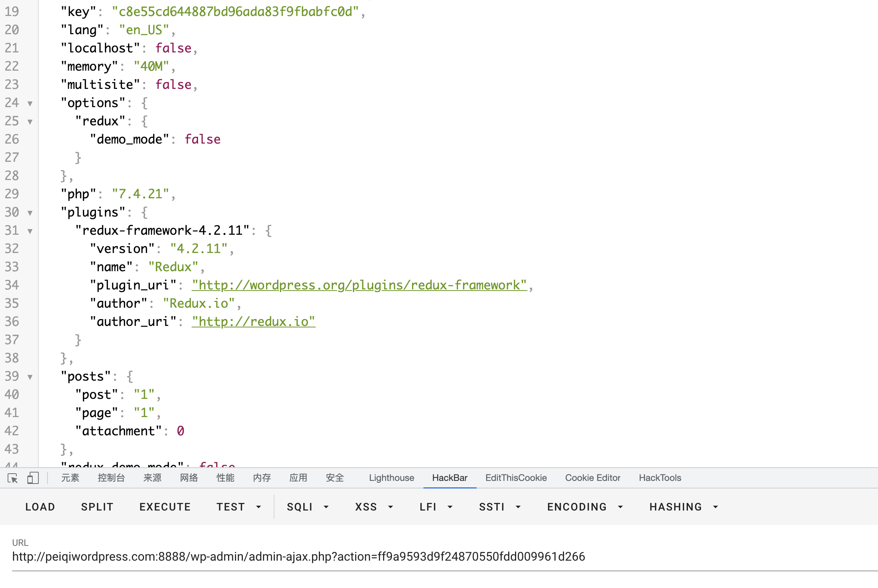Open the SQLI dropdown menu
Screen dimensions: 878x588
[x=307, y=507]
